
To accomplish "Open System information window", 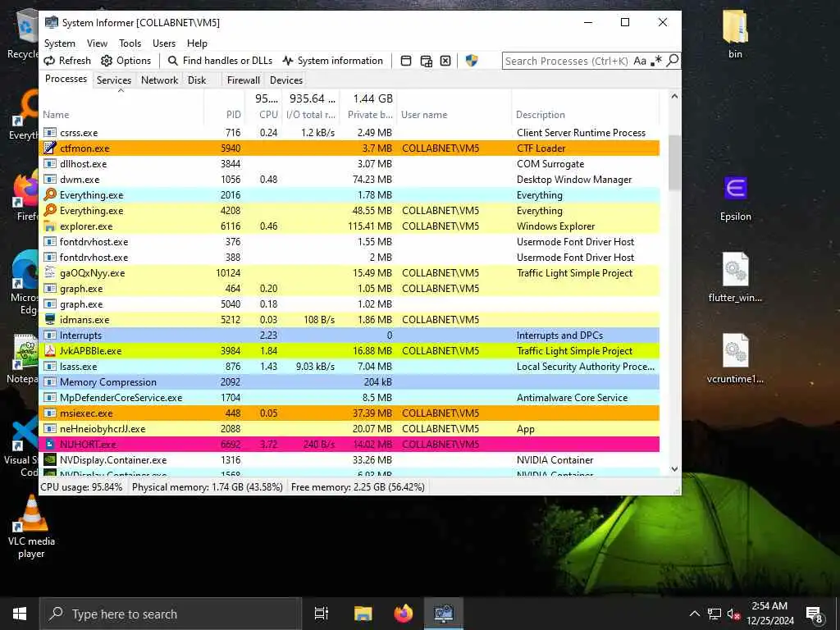I will pos(333,61).
